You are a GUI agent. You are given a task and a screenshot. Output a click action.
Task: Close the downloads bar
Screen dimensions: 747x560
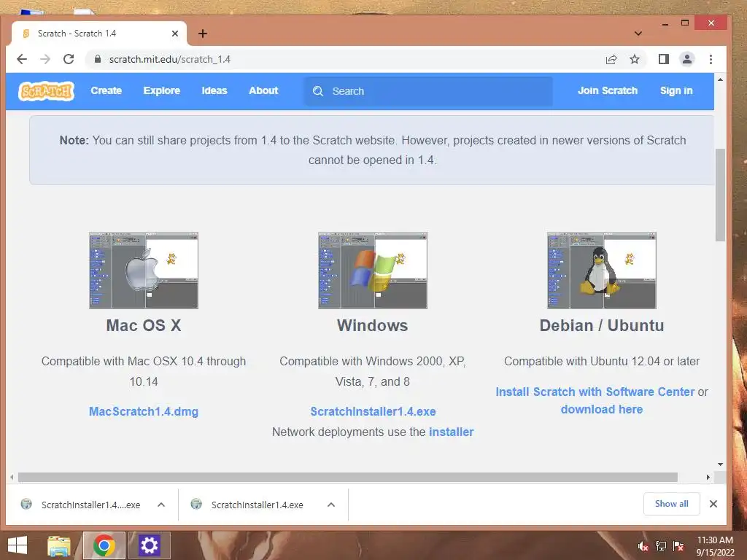click(x=713, y=504)
